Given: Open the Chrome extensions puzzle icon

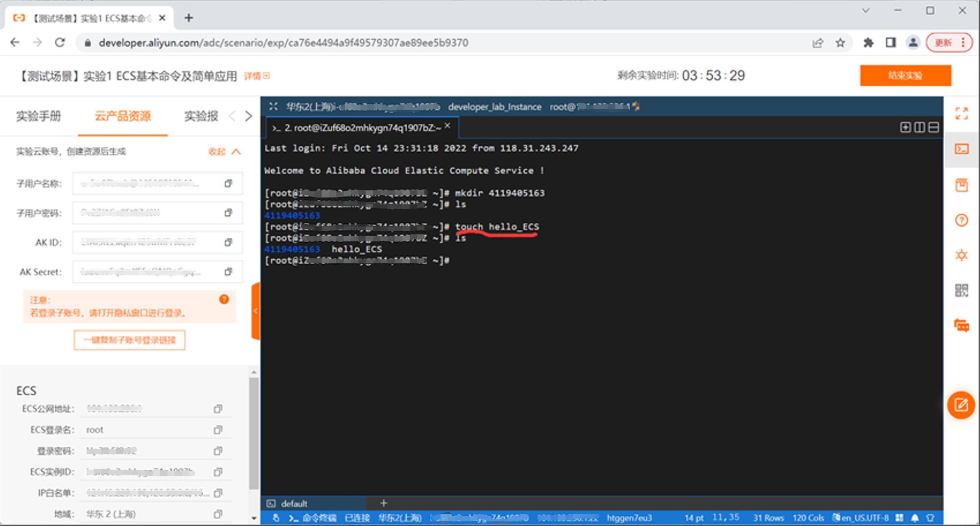Looking at the screenshot, I should coord(868,43).
